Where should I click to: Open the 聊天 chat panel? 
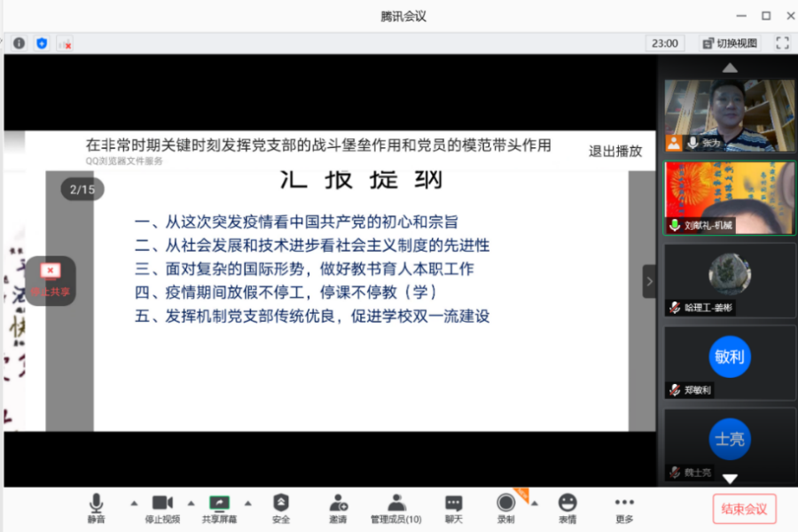pyautogui.click(x=453, y=508)
